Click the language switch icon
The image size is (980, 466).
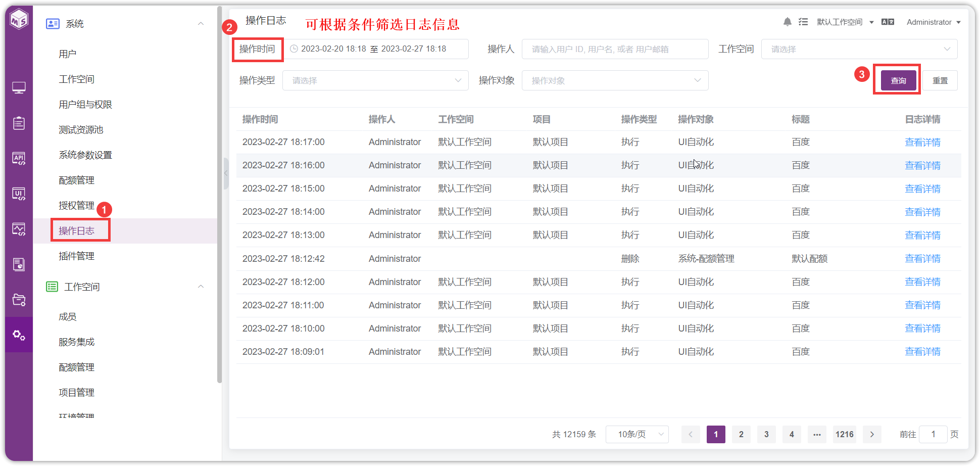click(x=888, y=22)
